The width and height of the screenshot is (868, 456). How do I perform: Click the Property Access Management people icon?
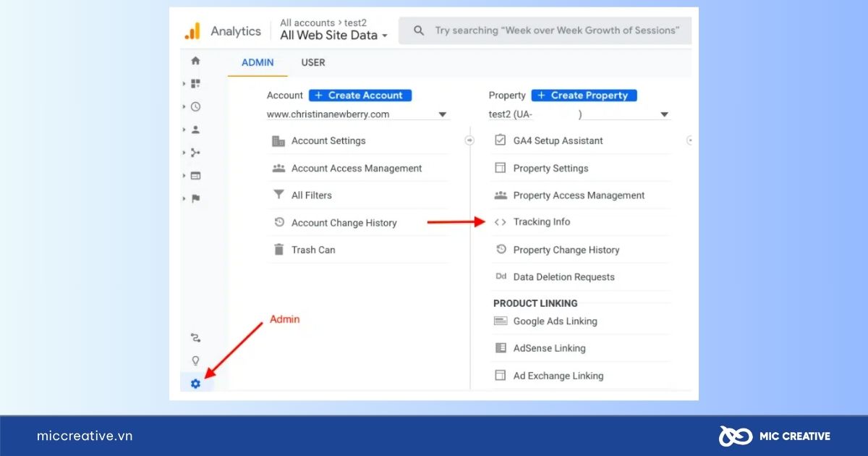(x=500, y=195)
